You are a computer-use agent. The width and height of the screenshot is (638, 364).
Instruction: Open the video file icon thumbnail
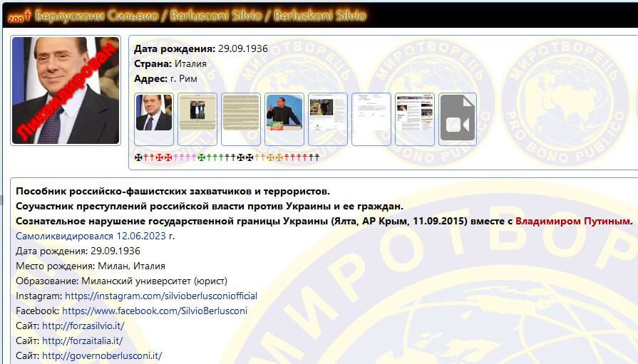(458, 119)
